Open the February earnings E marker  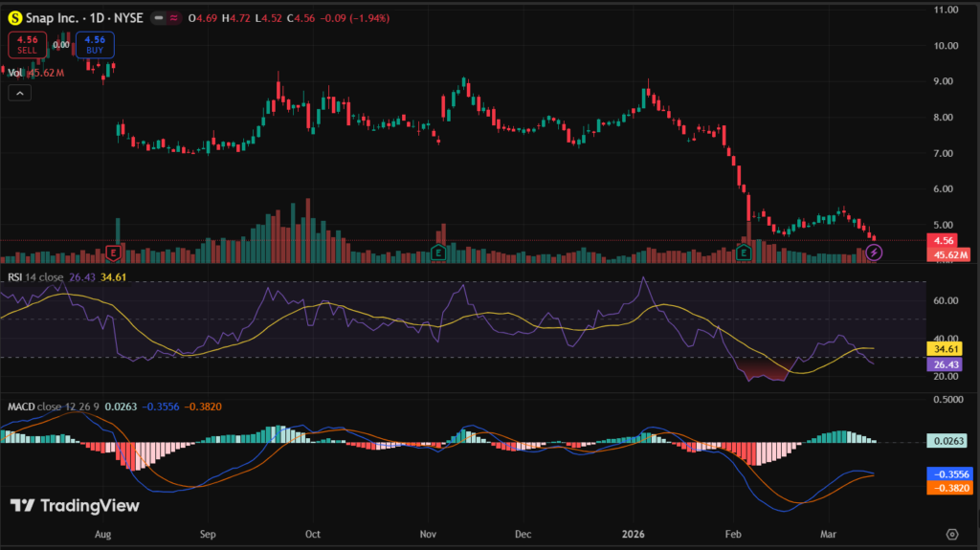pos(745,253)
